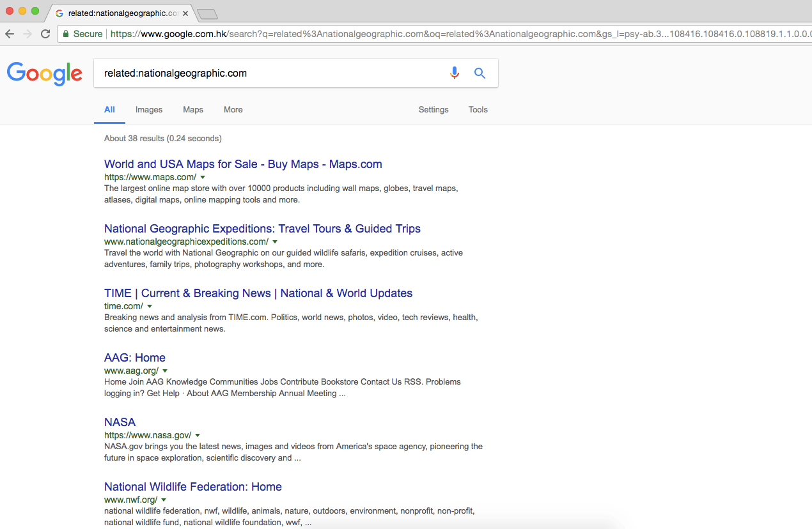Expand arrow next to www.nasa.gov URL

[x=198, y=435]
